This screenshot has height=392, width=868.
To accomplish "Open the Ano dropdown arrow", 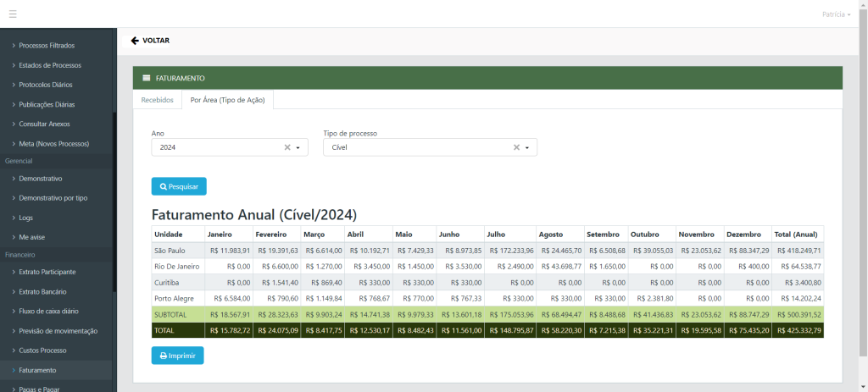I will click(298, 147).
